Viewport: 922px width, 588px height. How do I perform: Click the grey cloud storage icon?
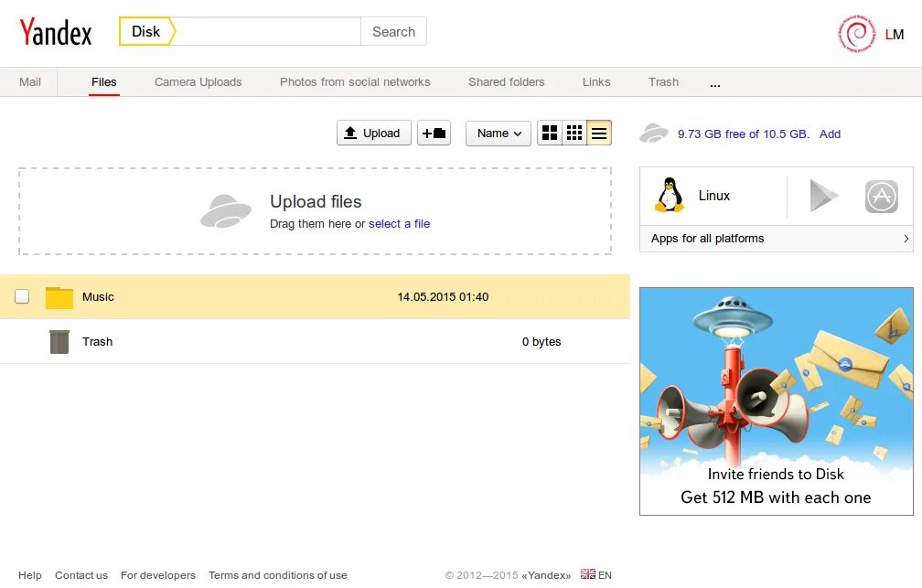[654, 133]
